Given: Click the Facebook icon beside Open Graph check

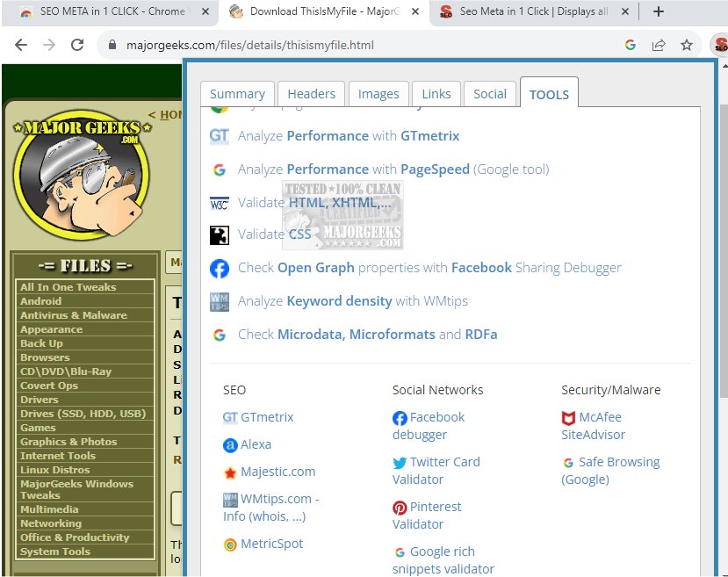Looking at the screenshot, I should tap(220, 269).
